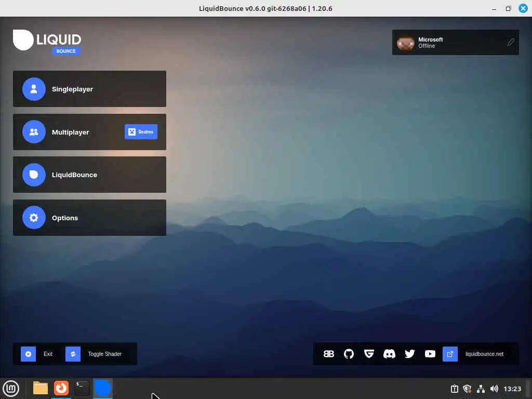Click the Options gear icon
Screen dimensions: 532x399
click(x=34, y=218)
